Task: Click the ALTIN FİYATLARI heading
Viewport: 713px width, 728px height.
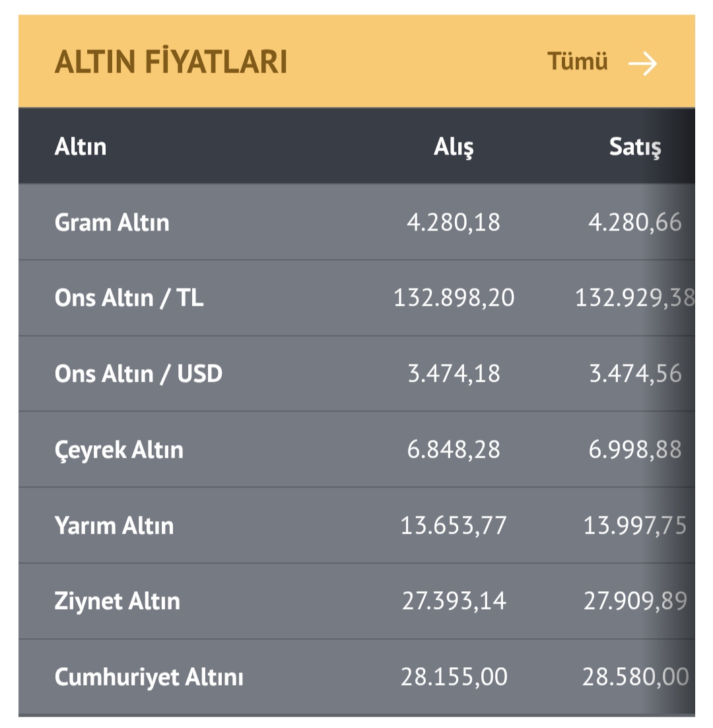Action: 170,62
